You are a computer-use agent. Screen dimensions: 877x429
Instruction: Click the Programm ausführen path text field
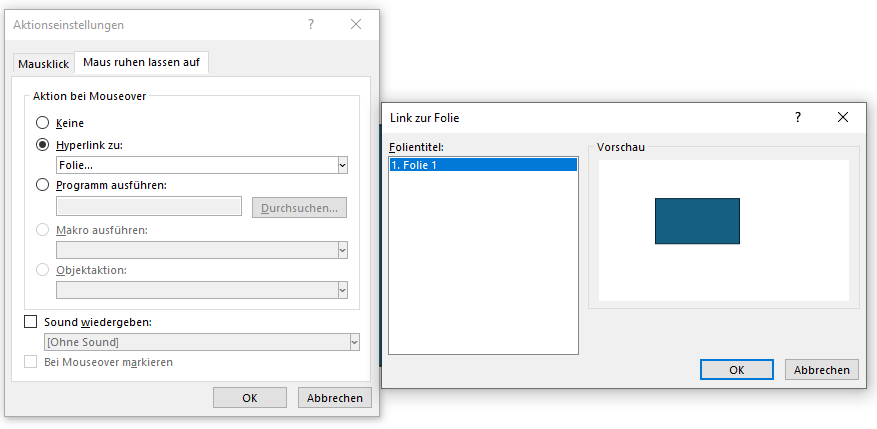149,207
